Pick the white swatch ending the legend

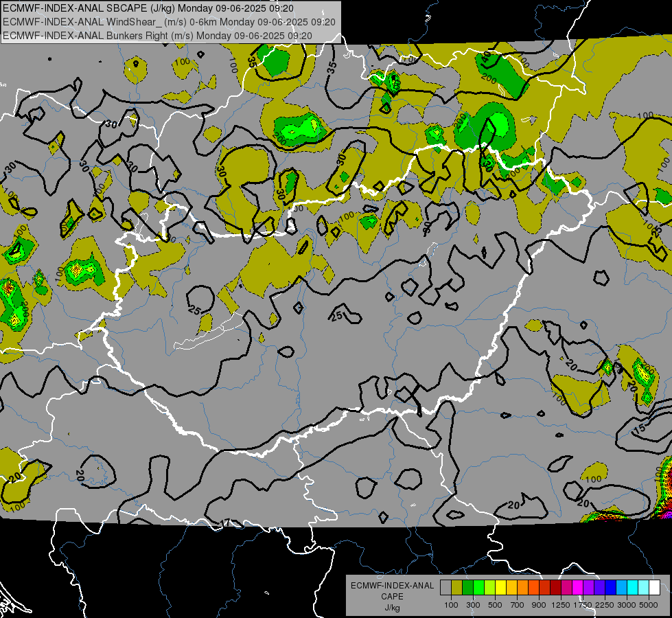pos(654,588)
